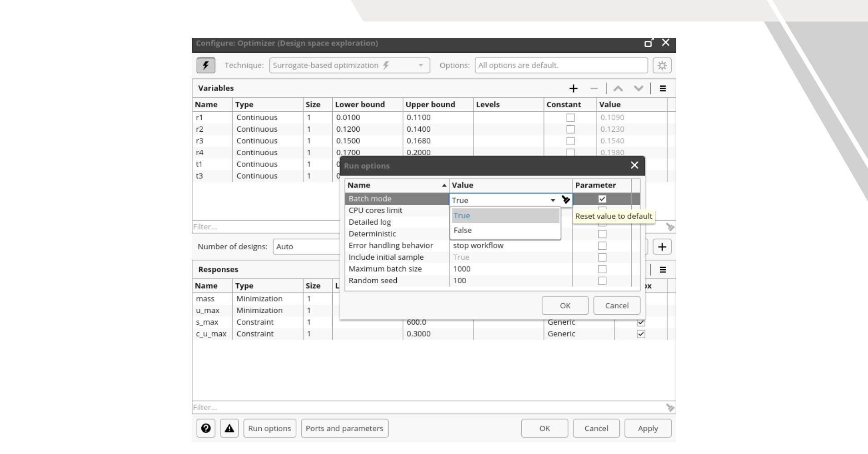Uncheck Parameter checkbox for Batch mode
868x454 pixels.
pos(602,198)
